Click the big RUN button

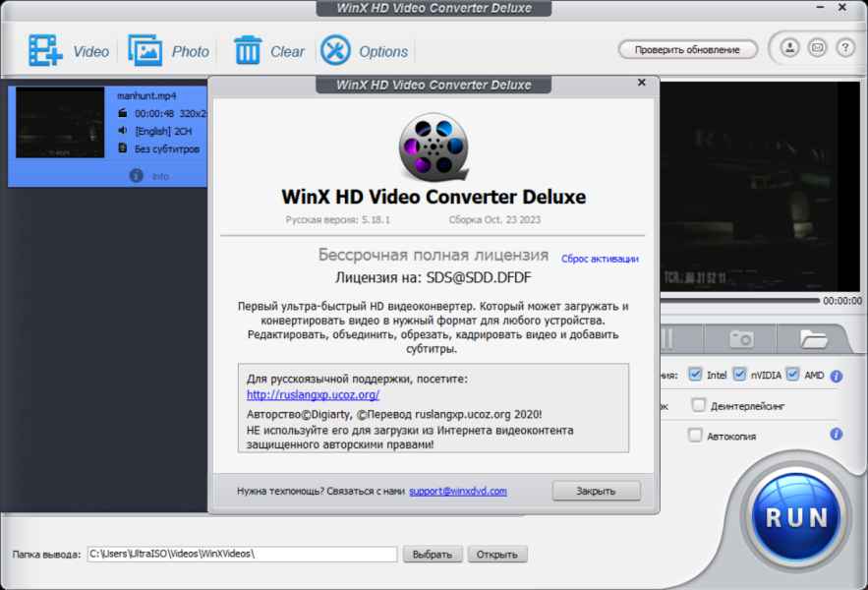click(x=796, y=517)
